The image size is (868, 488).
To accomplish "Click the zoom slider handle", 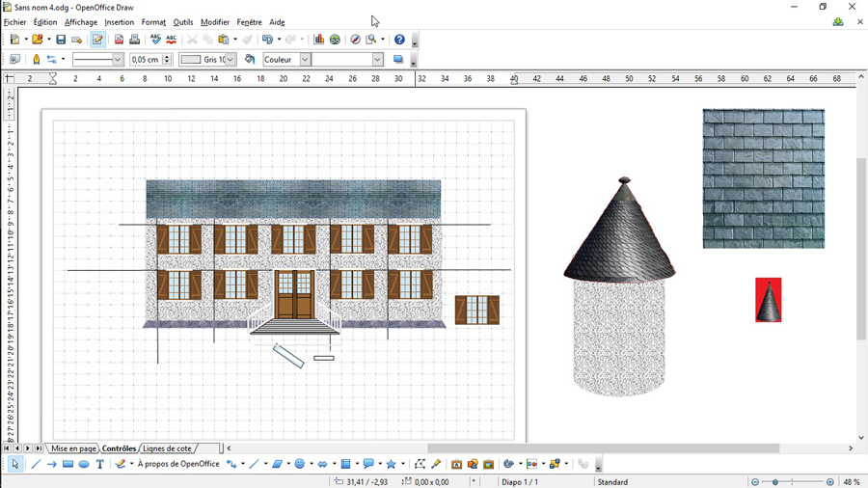I will click(x=774, y=481).
